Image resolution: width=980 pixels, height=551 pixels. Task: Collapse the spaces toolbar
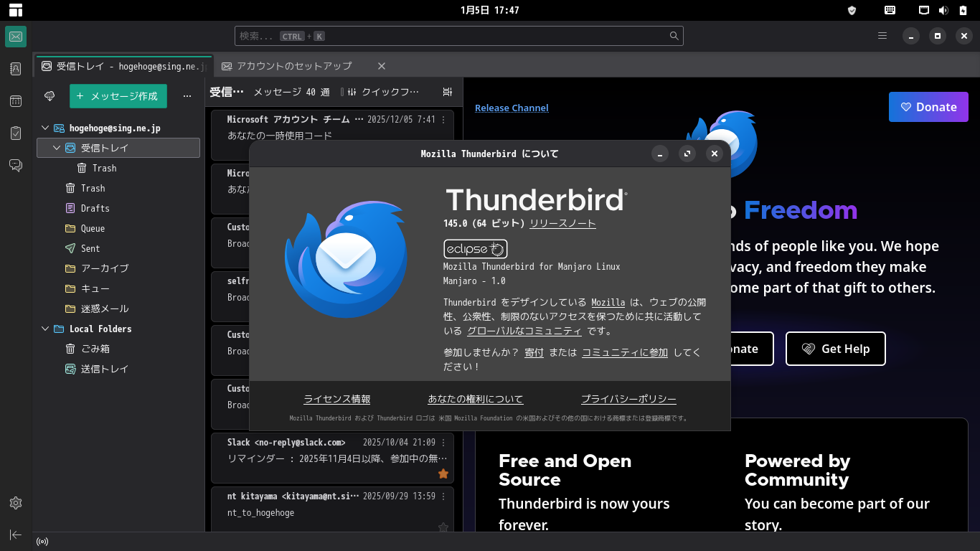[16, 534]
